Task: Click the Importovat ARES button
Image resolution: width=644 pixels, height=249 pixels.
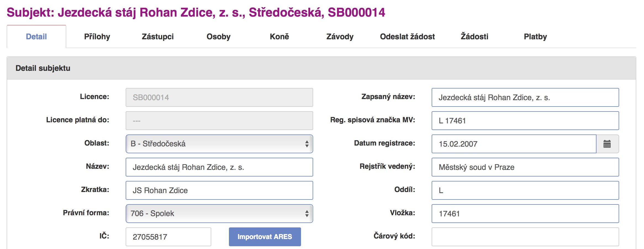Action: pos(265,237)
